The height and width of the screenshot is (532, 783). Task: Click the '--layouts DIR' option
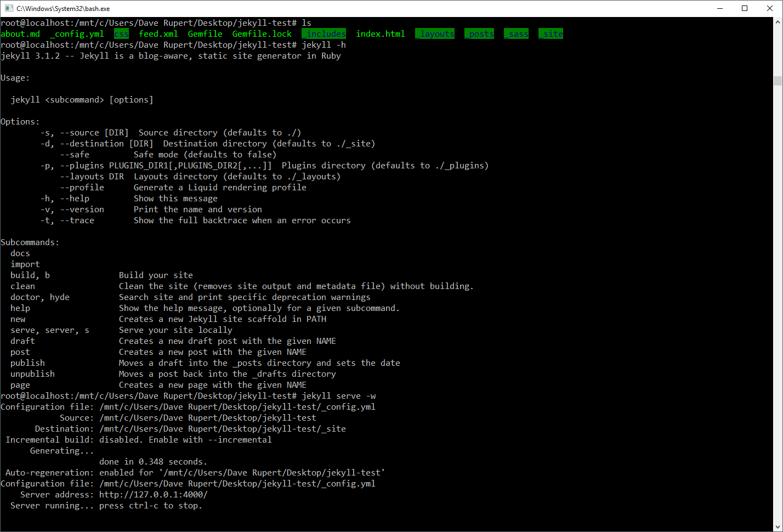(92, 177)
